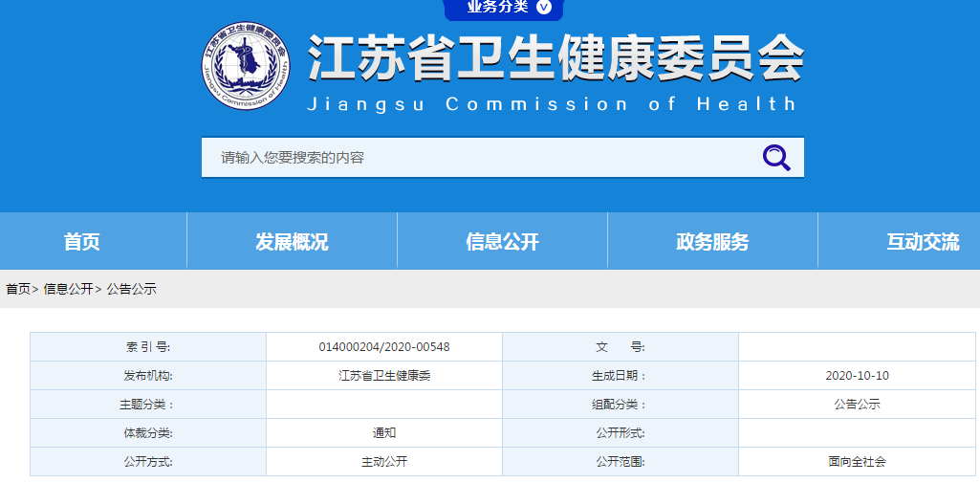The image size is (980, 483).
Task: Switch to the 互动交流 navigation item
Action: click(x=923, y=242)
